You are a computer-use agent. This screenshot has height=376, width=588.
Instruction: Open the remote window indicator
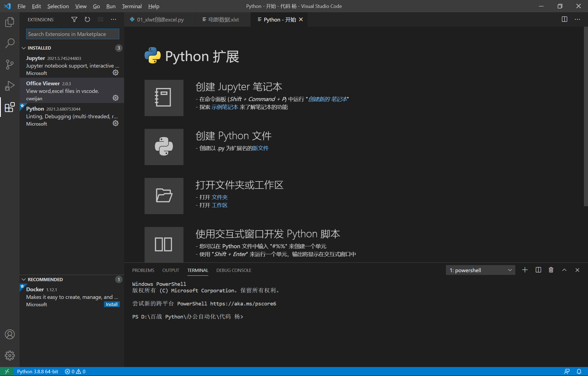coord(7,371)
